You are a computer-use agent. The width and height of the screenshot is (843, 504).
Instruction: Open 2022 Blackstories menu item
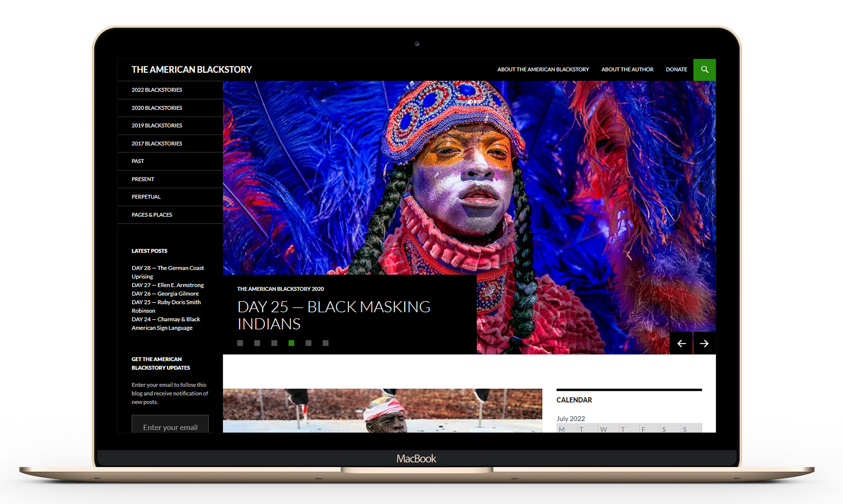pyautogui.click(x=157, y=90)
